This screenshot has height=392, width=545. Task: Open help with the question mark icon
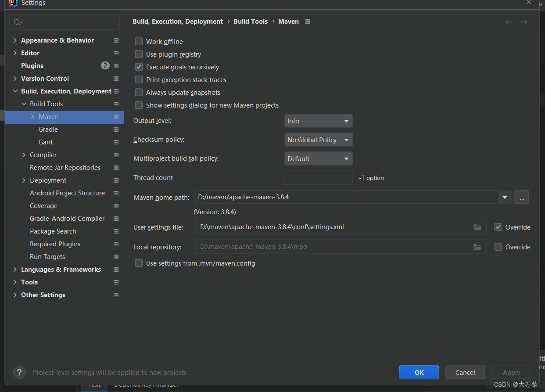19,373
